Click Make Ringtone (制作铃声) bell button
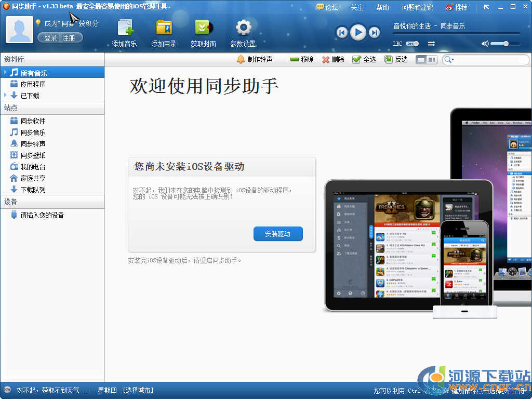Viewport: 532px width, 399px height. (x=255, y=59)
